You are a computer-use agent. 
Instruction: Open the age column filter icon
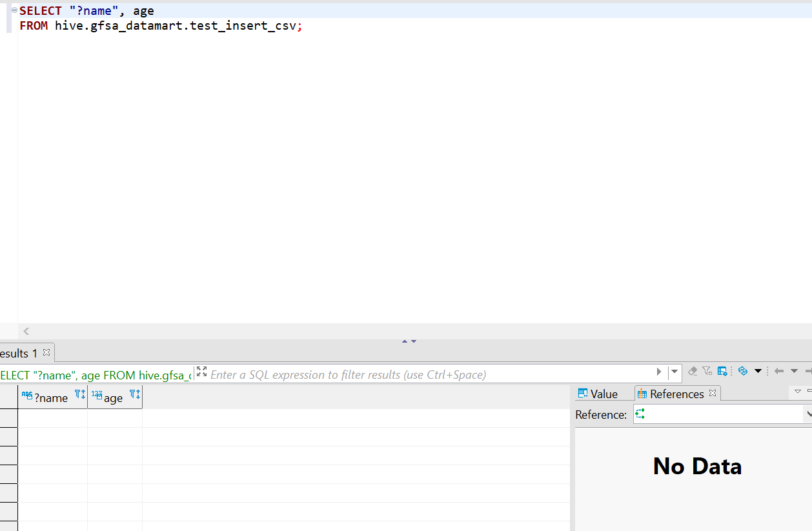click(x=134, y=396)
